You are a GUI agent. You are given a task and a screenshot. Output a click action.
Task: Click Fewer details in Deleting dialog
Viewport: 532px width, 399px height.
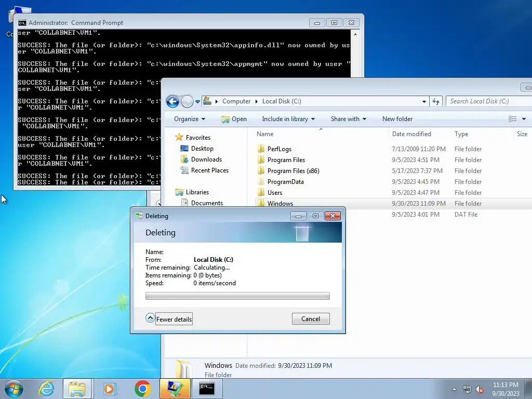click(x=174, y=320)
